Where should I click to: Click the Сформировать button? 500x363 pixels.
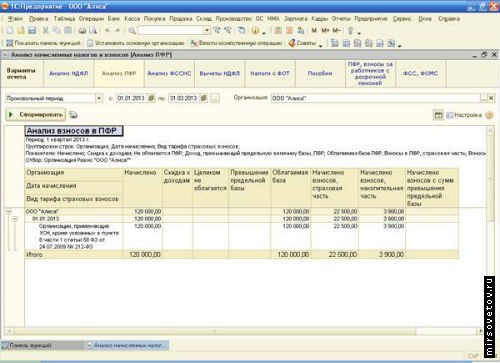point(36,115)
